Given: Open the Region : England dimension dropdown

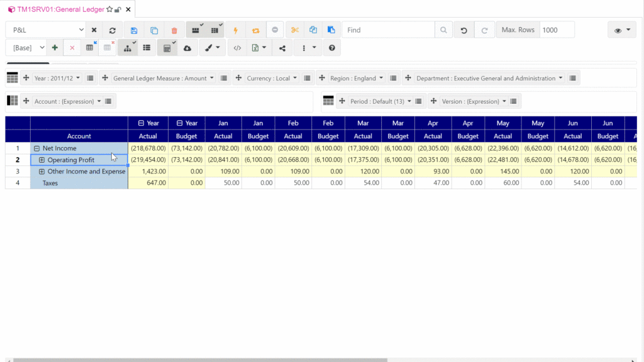Looking at the screenshot, I should (x=357, y=79).
